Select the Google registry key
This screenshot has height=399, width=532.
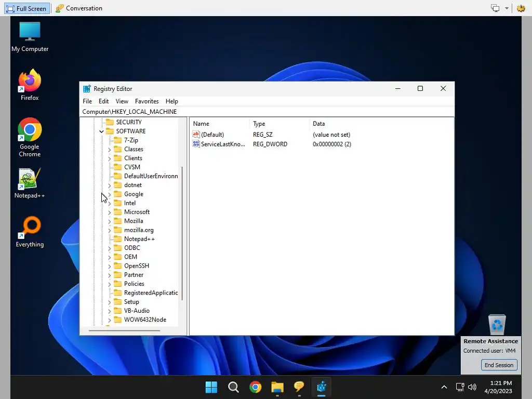[134, 194]
